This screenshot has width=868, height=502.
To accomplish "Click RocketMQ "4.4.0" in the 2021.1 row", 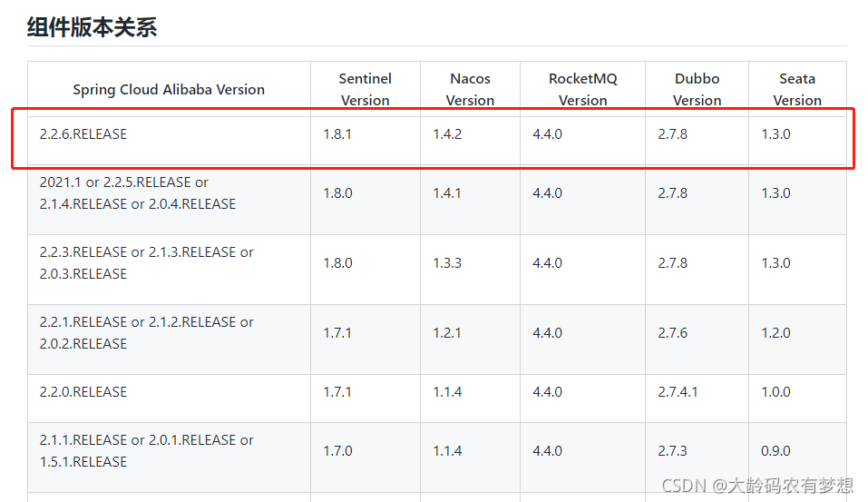I will tap(547, 192).
